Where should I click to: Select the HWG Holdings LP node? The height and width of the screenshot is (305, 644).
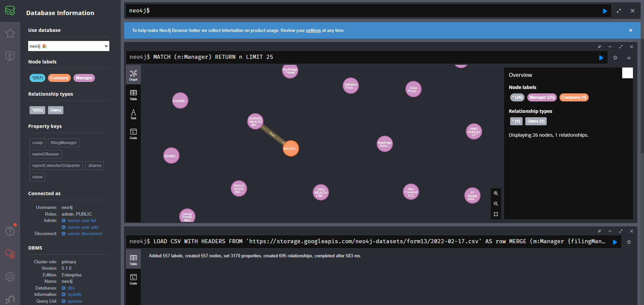click(474, 132)
